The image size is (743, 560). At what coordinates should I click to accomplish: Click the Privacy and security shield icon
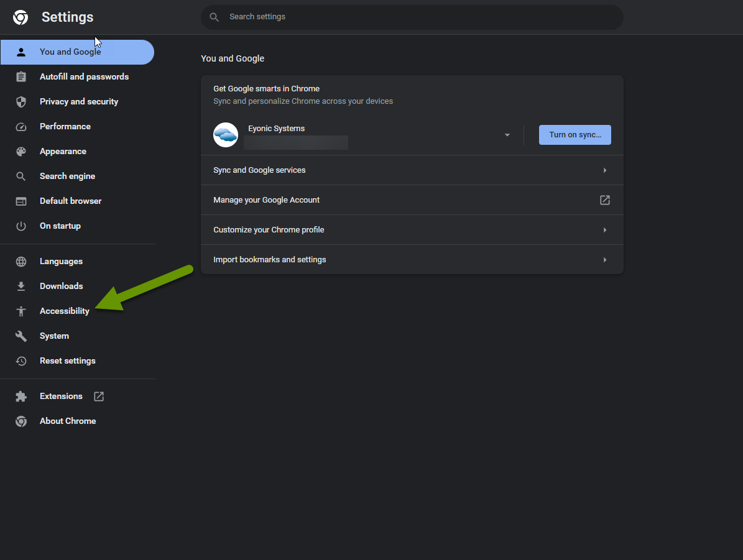coord(21,102)
